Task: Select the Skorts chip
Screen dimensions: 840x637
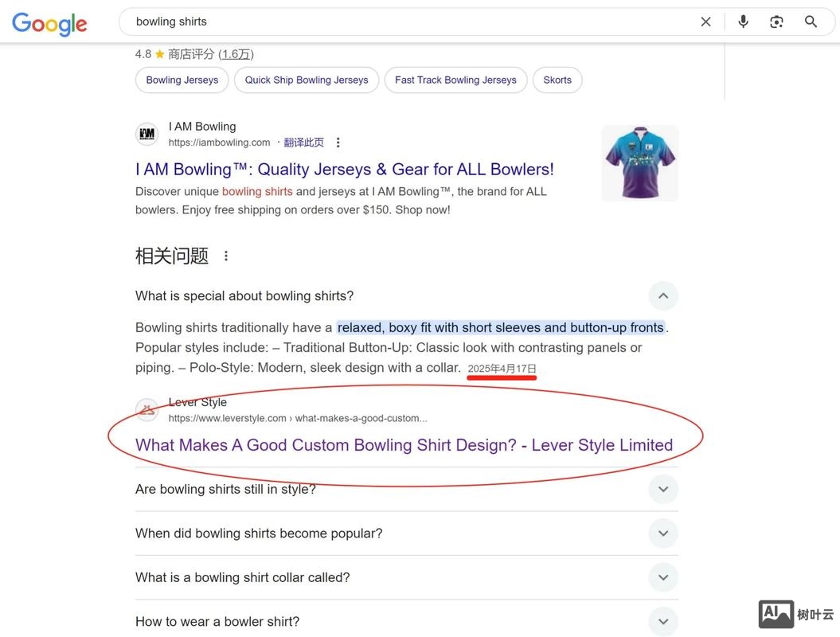Action: (557, 80)
